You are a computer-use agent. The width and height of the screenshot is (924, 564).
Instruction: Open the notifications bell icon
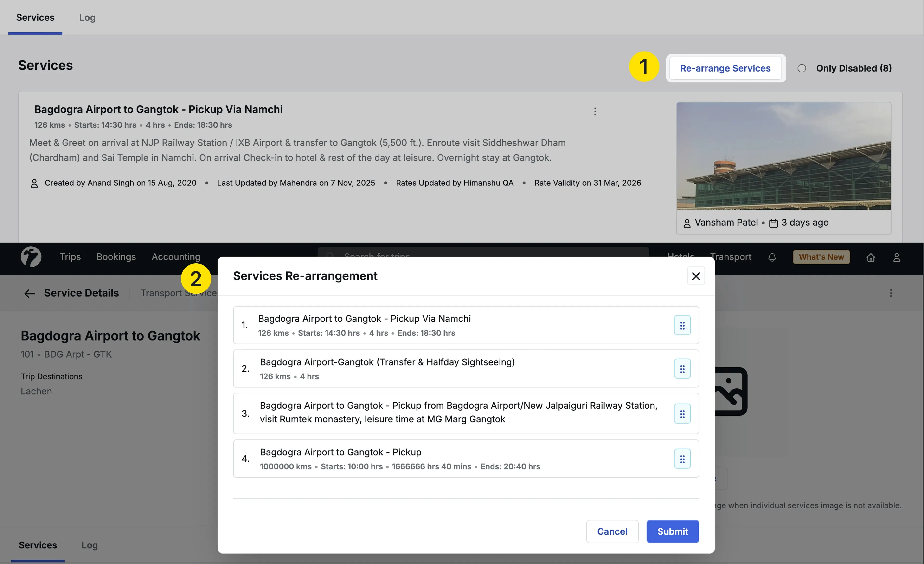tap(772, 257)
